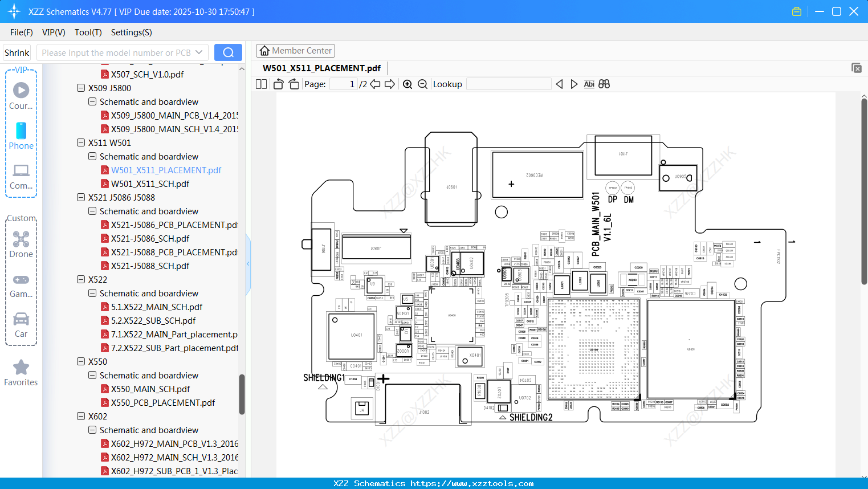
Task: Zoom in on the PDF
Action: coord(407,84)
